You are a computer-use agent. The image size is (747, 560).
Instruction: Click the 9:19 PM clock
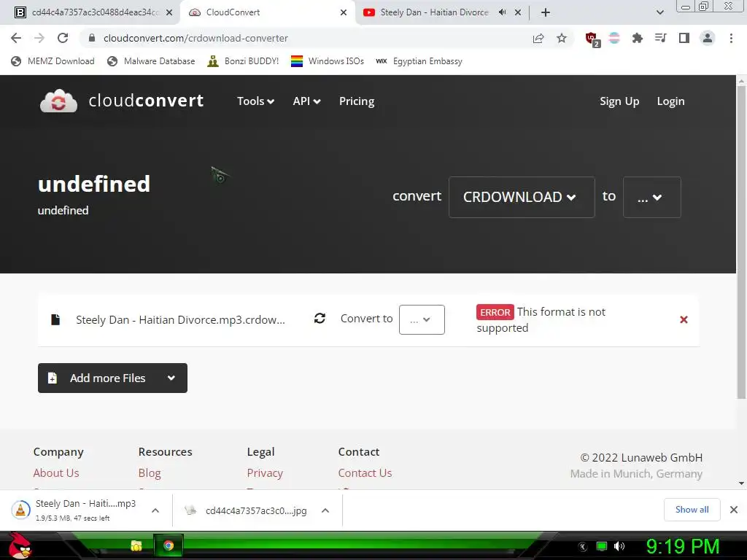(x=682, y=546)
